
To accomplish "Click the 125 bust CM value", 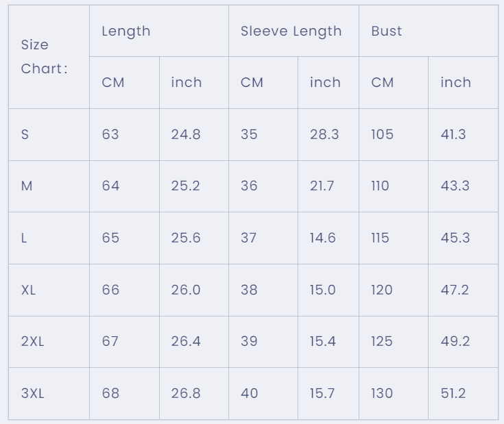I will [x=382, y=342].
